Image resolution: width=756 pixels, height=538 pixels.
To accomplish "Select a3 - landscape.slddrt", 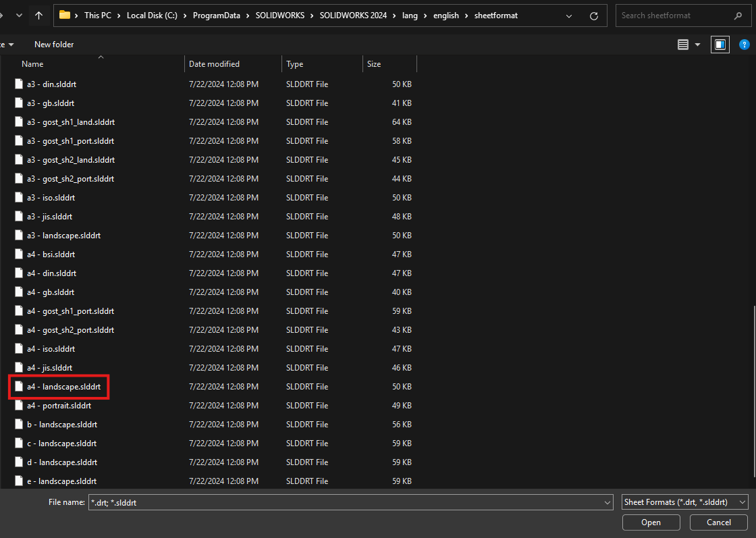I will 63,236.
